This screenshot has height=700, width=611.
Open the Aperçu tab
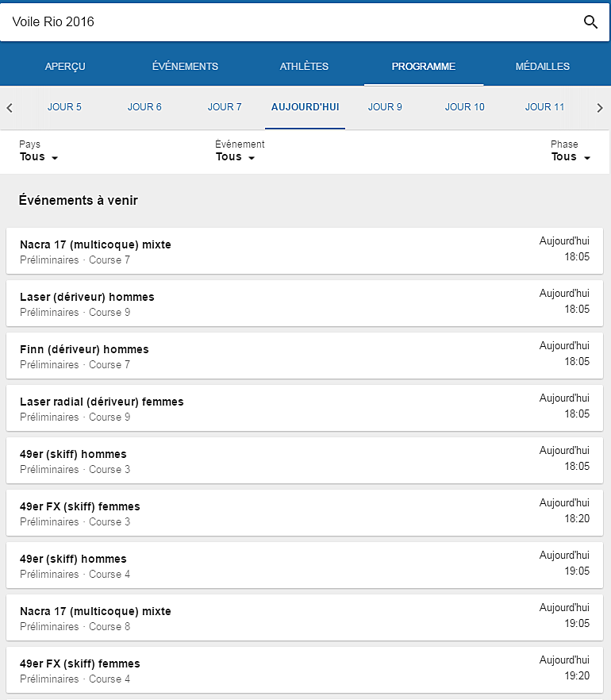click(x=65, y=66)
